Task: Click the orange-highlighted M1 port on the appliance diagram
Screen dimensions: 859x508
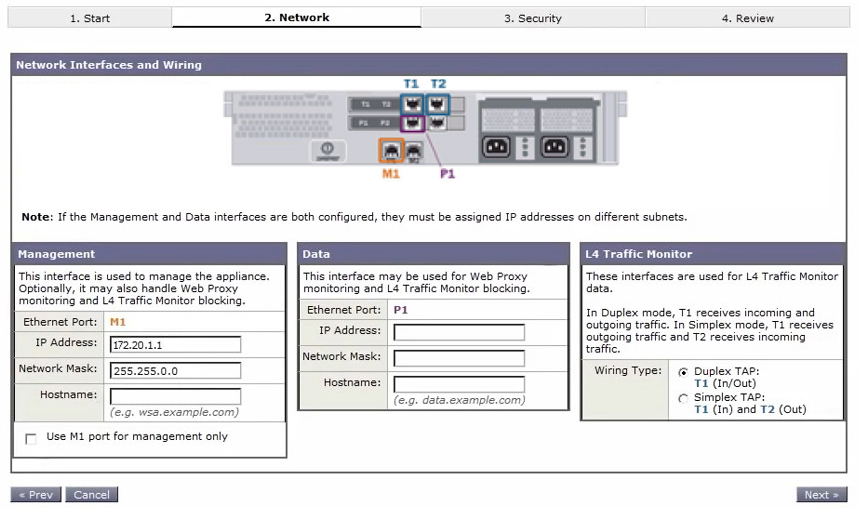Action: (x=390, y=150)
